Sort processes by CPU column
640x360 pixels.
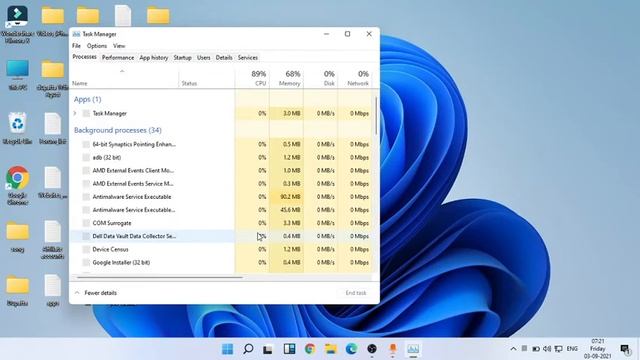252,78
